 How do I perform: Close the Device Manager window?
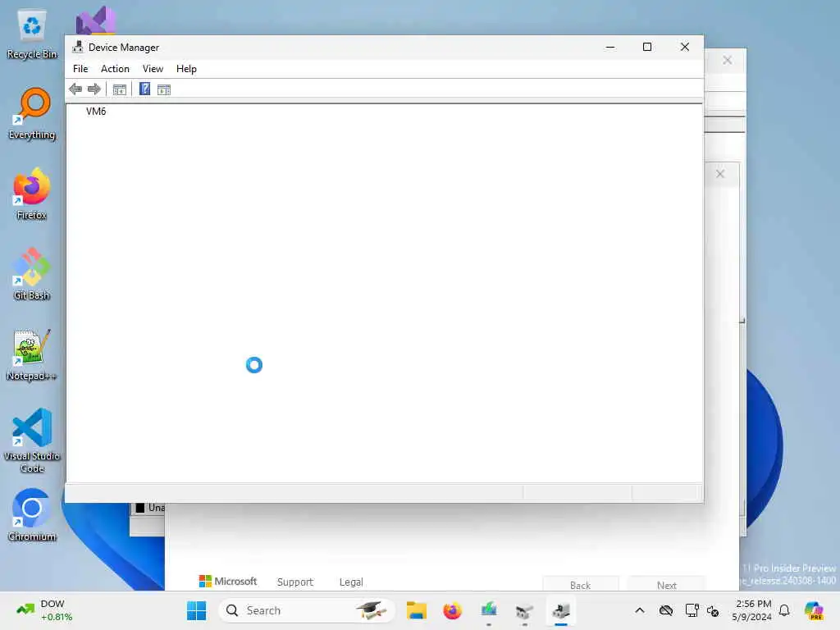(x=685, y=47)
